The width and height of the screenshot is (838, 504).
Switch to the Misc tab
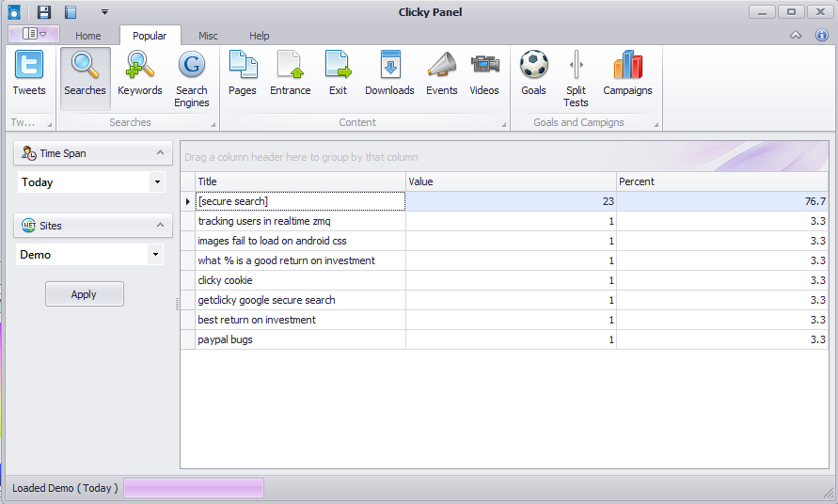click(x=208, y=36)
